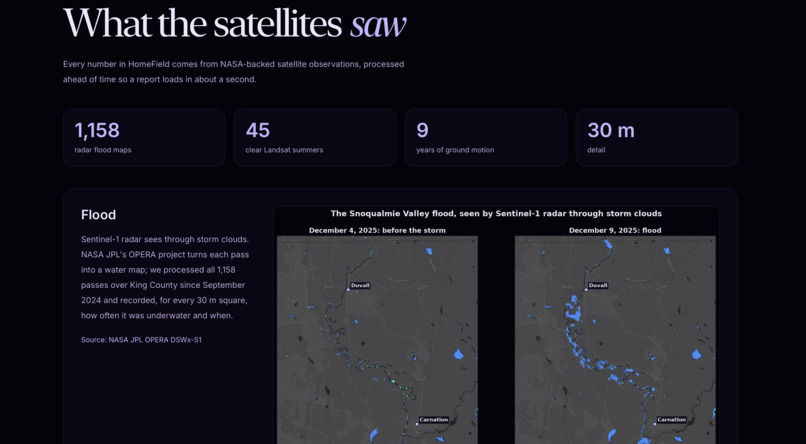Select the 1,158 radar flood maps card
Image resolution: width=806 pixels, height=444 pixels.
pyautogui.click(x=144, y=137)
